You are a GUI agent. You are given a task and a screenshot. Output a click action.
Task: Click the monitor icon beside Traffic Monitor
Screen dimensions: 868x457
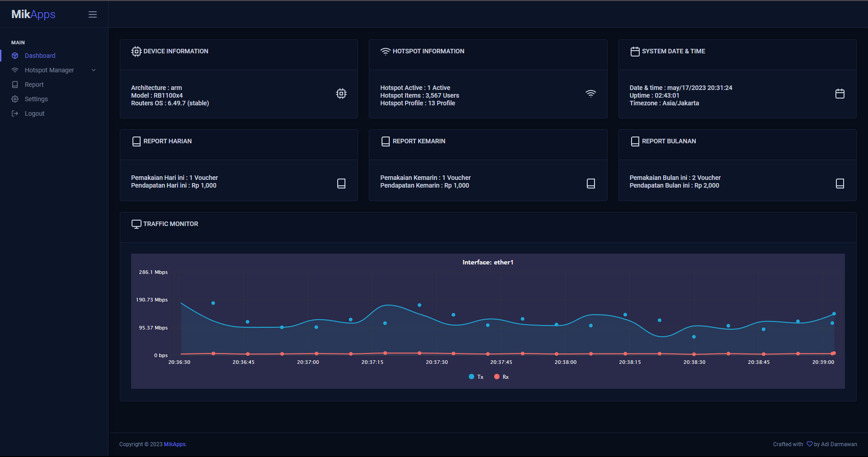[136, 224]
